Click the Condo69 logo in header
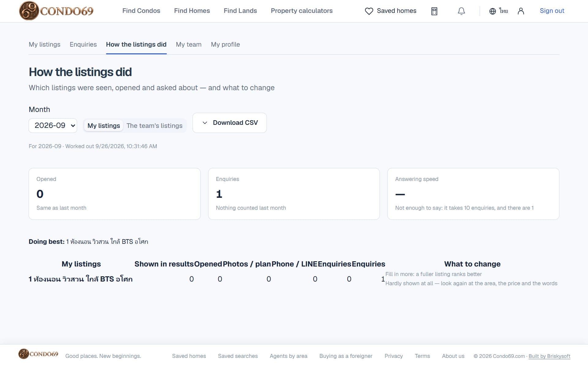This screenshot has width=588, height=368. click(56, 11)
